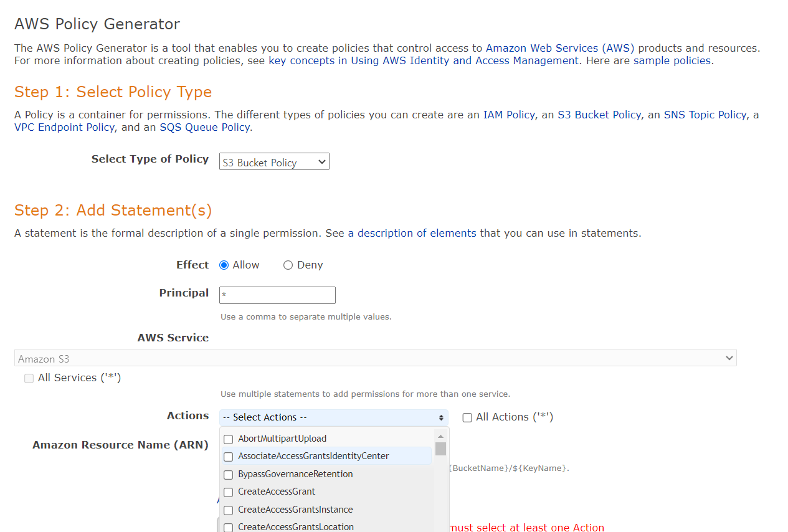Click the Step 2: Add Statement(s) heading
The image size is (788, 532).
point(113,211)
